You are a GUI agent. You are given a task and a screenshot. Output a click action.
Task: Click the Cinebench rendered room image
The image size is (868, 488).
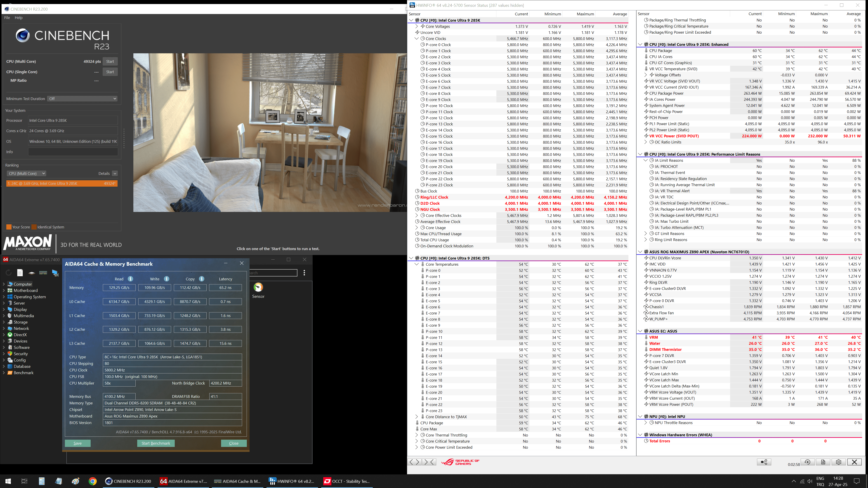[x=270, y=132]
